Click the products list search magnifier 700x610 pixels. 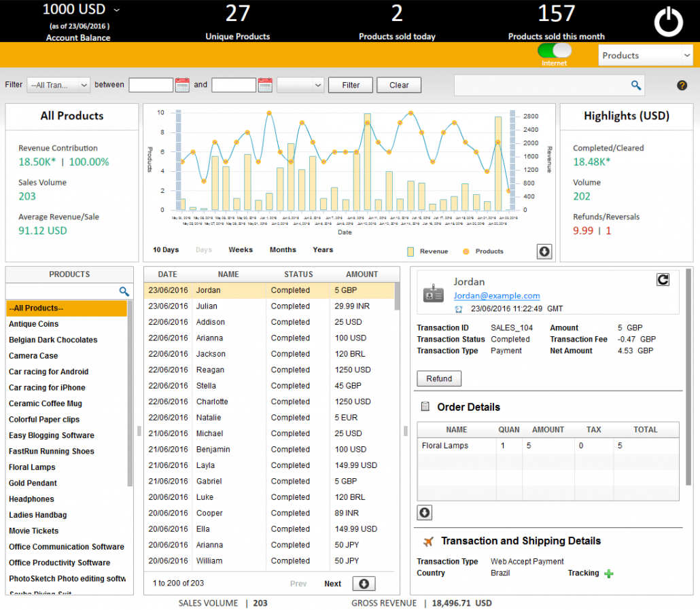[124, 291]
